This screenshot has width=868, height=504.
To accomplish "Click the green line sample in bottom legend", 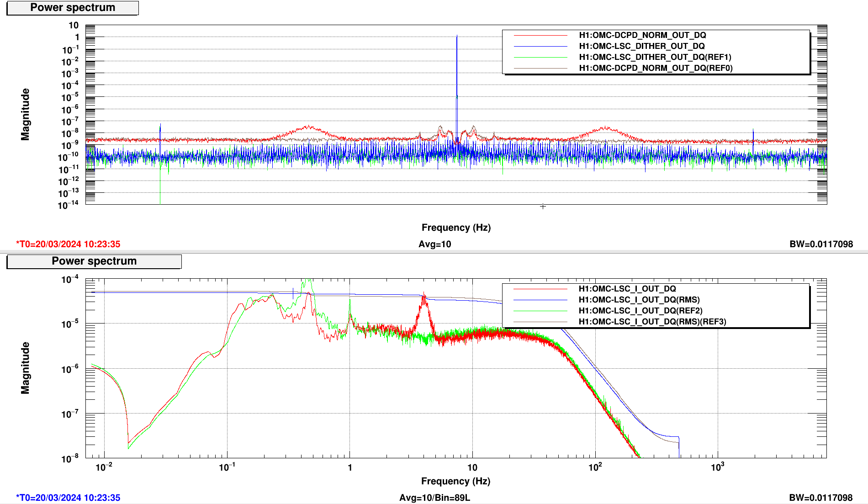I will [x=540, y=311].
